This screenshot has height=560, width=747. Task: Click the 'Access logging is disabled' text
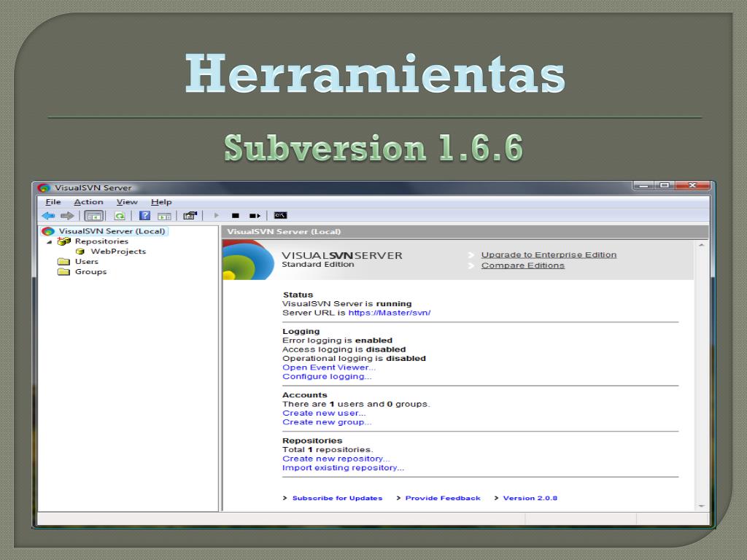click(x=344, y=349)
